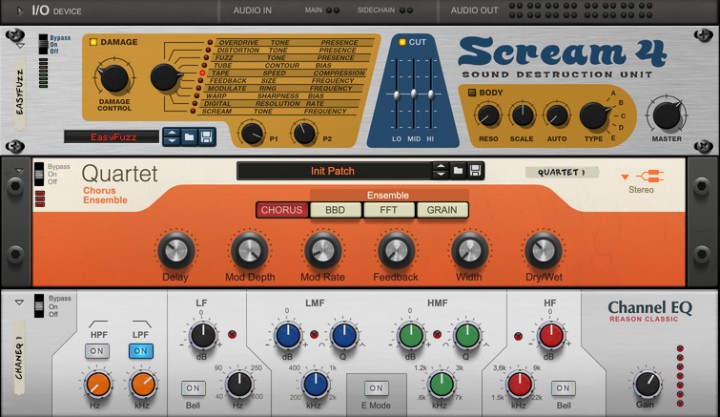Toggle the Body section enable button

point(472,92)
